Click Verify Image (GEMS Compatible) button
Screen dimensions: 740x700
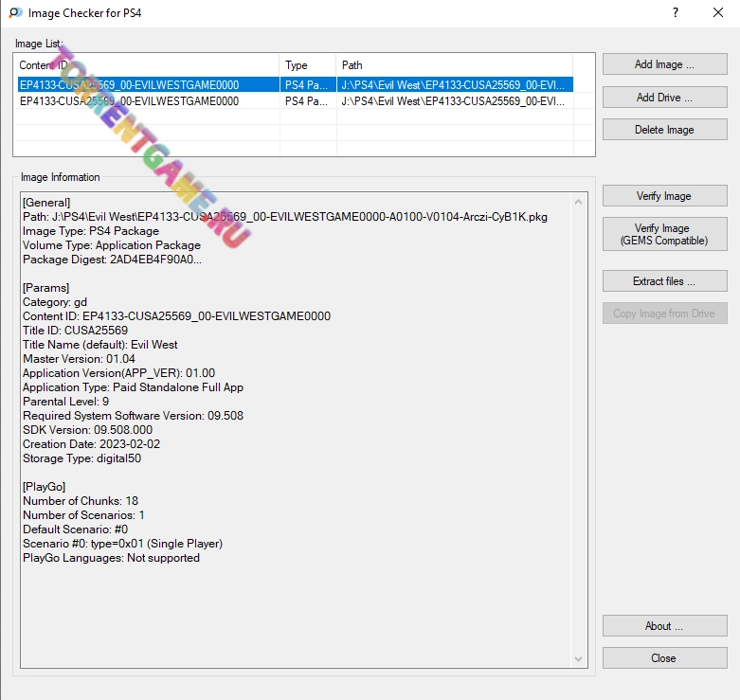click(x=664, y=234)
